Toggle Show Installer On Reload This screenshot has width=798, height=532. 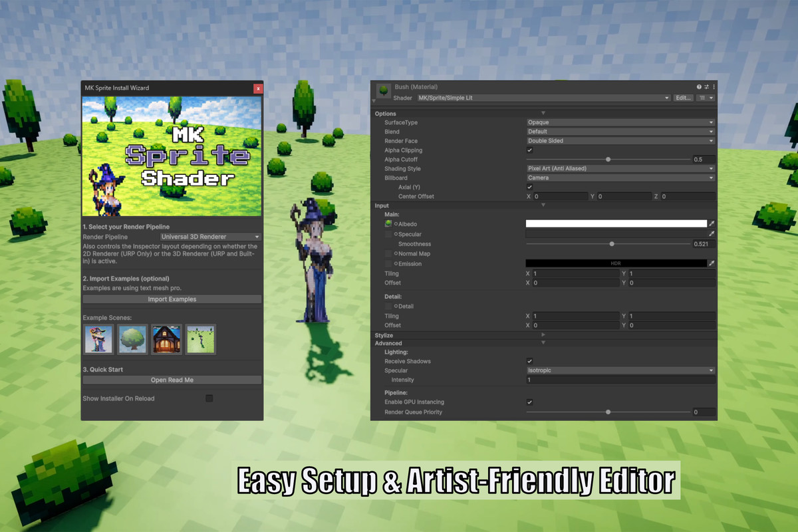pos(209,398)
